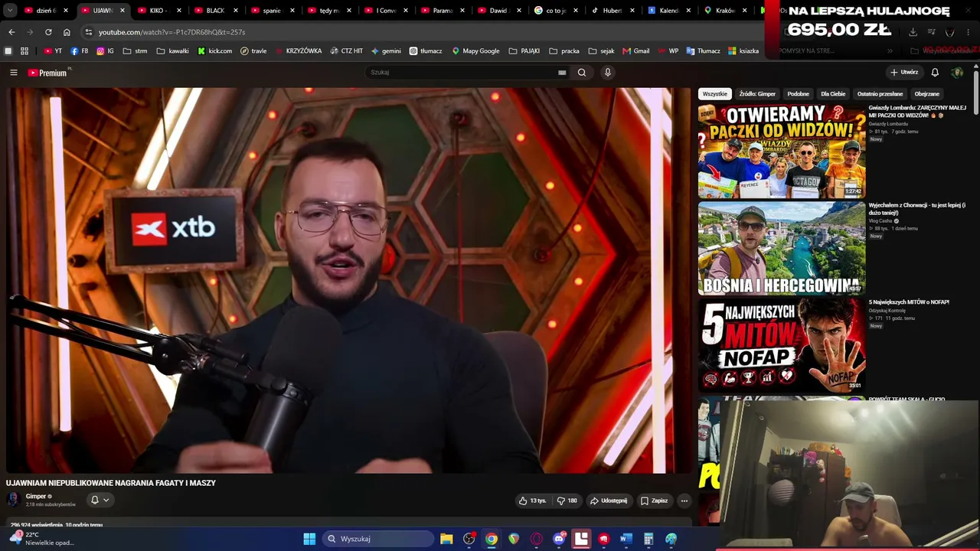Screen dimensions: 980x551
Task: Open Discord from the taskbar
Action: [x=559, y=539]
